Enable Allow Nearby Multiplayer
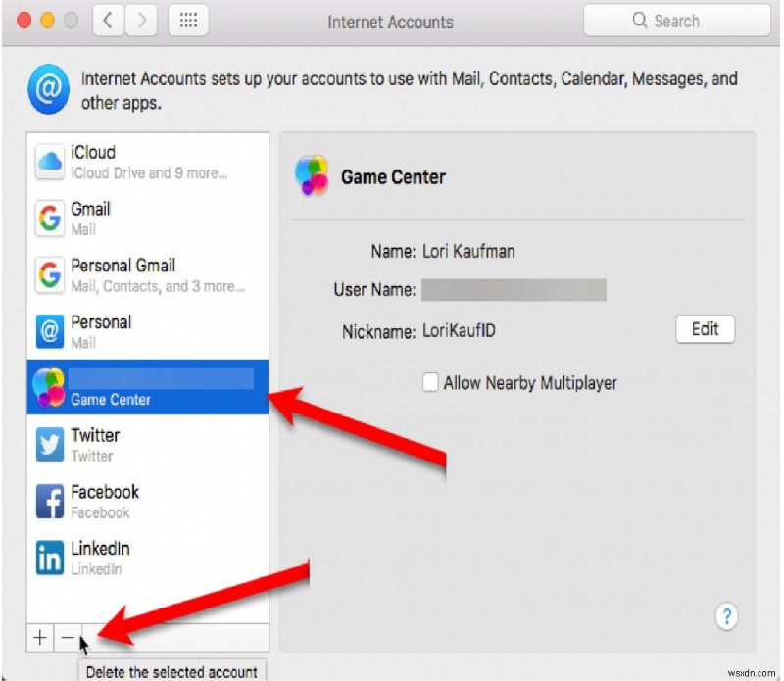 (430, 382)
